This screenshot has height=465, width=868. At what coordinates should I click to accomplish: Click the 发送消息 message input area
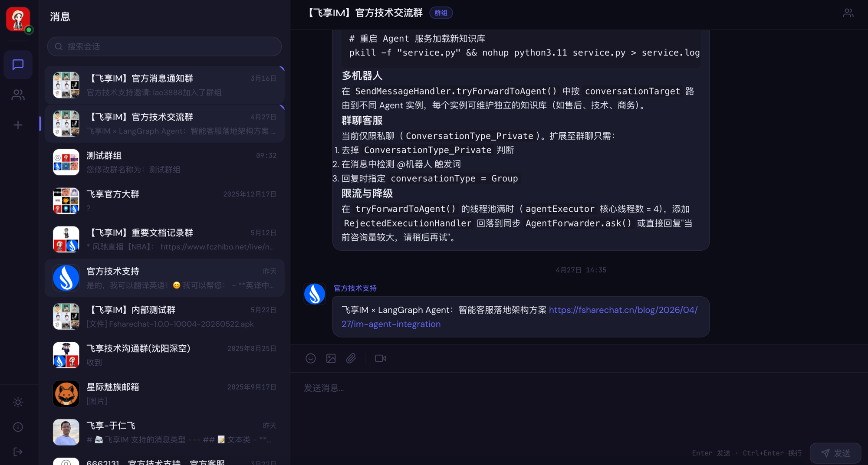pyautogui.click(x=579, y=408)
